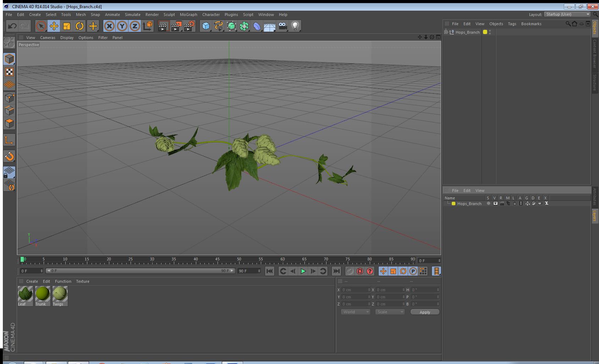
Task: Switch to Texture mode checkerboard icon
Action: [9, 72]
